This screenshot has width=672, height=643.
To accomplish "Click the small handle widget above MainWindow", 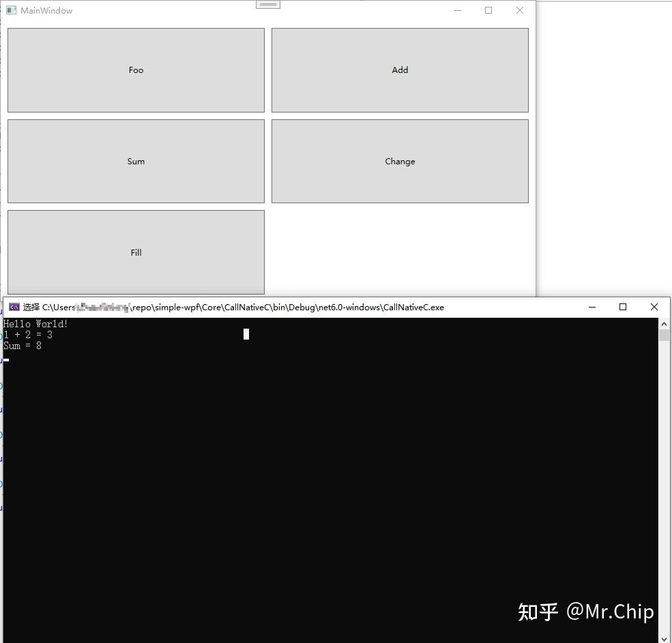I will (267, 3).
